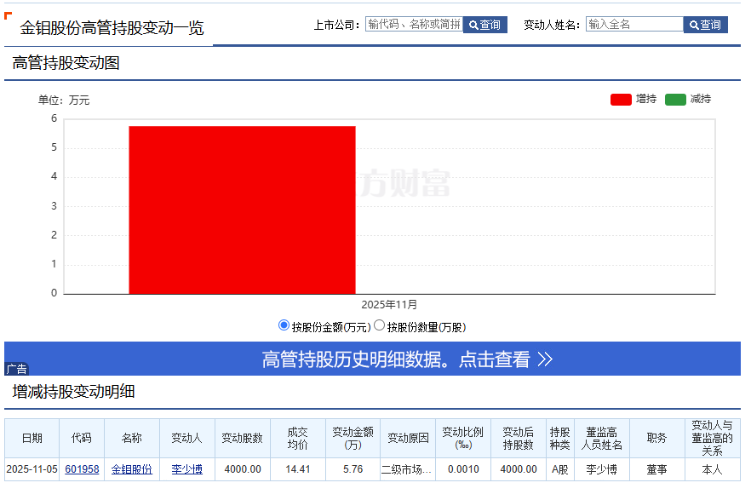
Task: Click the 变动股数 column header
Action: pos(242,438)
